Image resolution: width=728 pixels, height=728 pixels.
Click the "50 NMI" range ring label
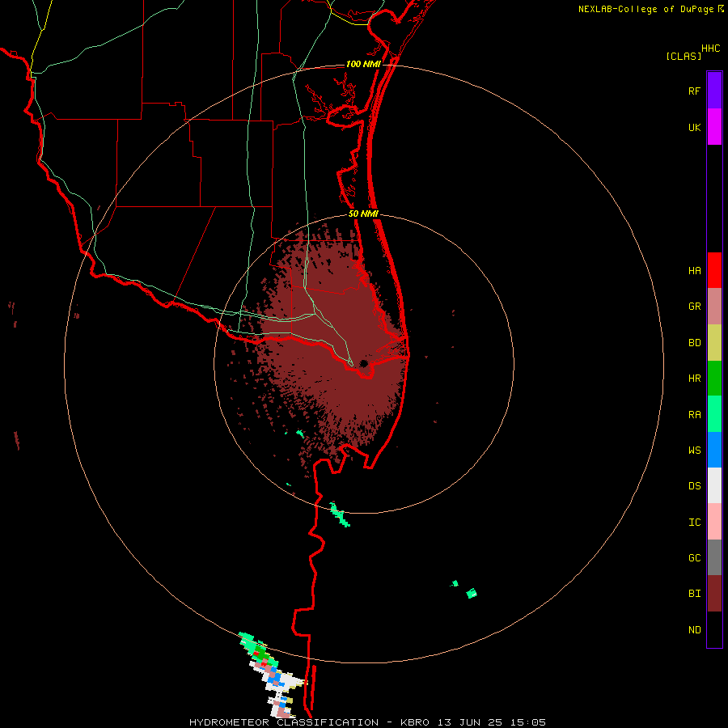363,214
